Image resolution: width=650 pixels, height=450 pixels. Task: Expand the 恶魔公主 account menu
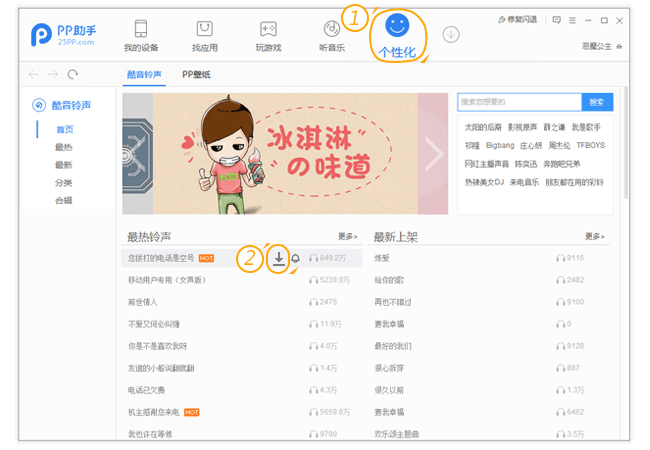pyautogui.click(x=602, y=46)
